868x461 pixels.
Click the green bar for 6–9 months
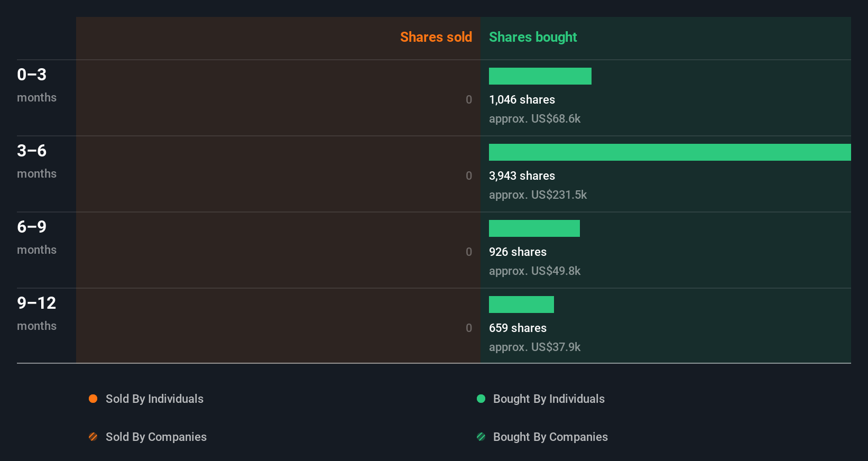534,228
